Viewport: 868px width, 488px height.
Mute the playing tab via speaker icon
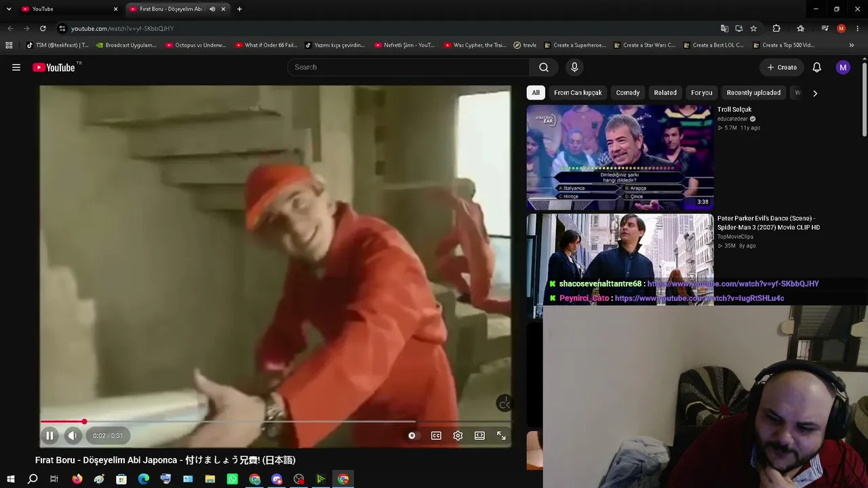[212, 9]
